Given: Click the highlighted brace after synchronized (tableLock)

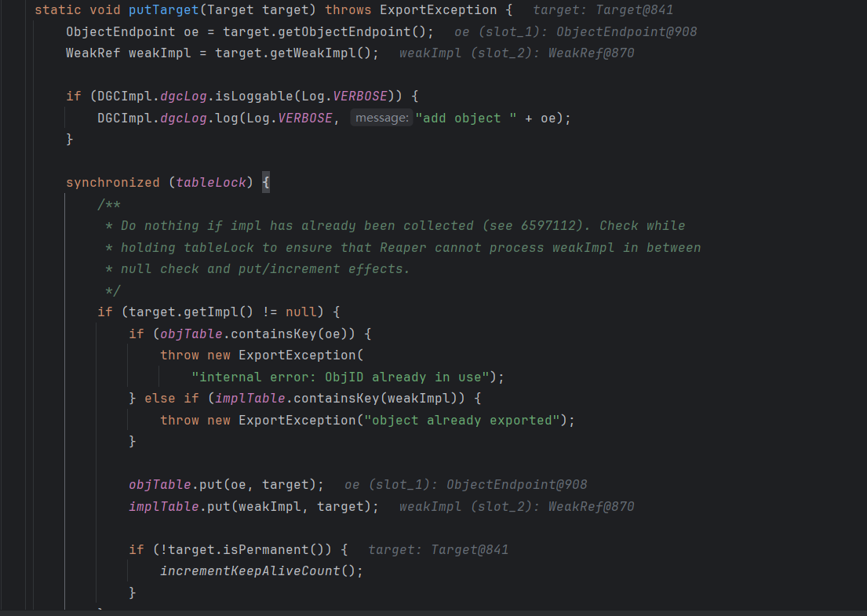Looking at the screenshot, I should 265,182.
